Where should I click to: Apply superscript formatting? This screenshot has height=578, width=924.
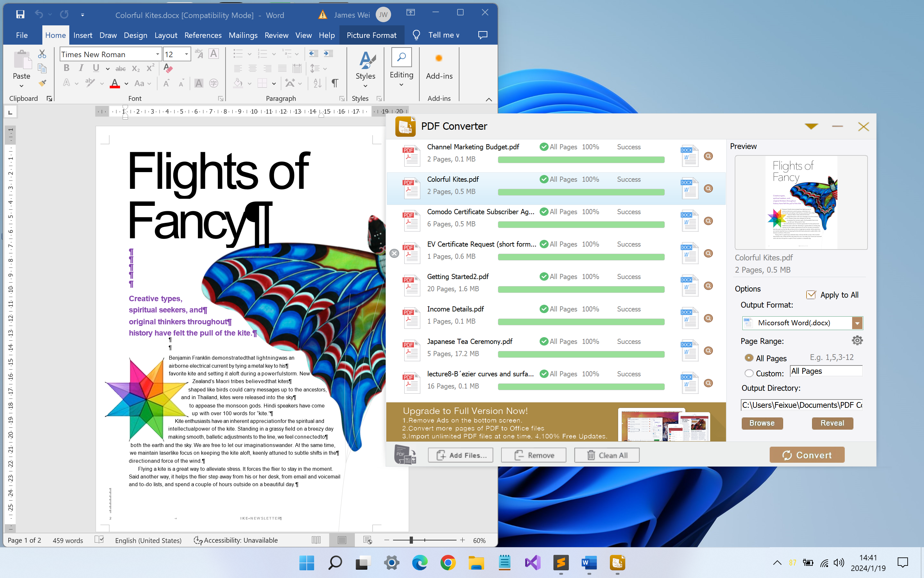[x=150, y=68]
